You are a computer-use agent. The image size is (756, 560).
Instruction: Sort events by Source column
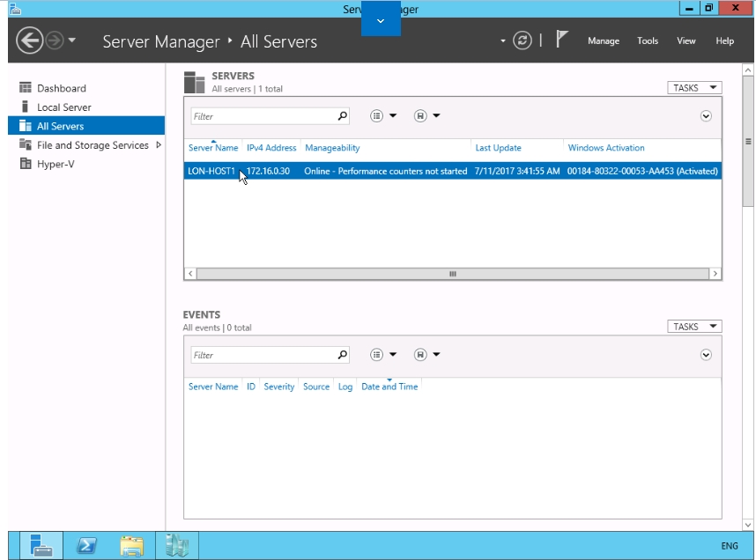[x=316, y=387]
